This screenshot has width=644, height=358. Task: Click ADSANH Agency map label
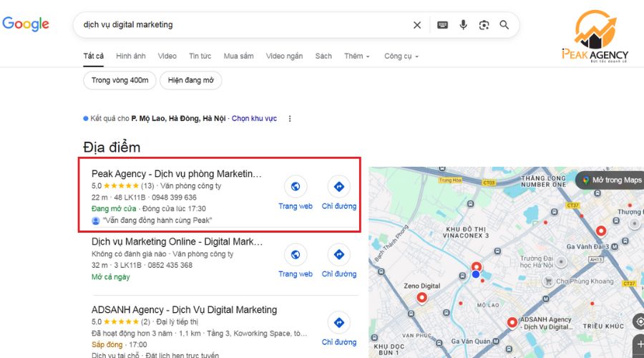[546, 323]
